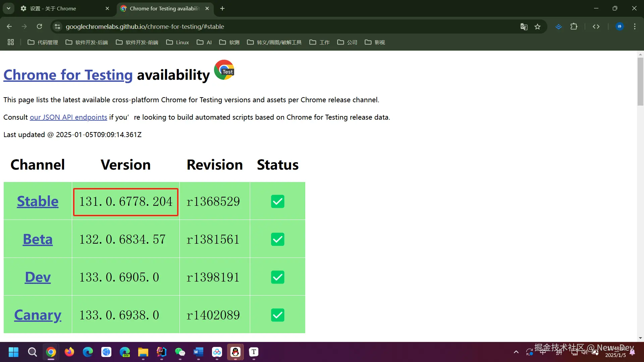Open the code brackets extension icon
The width and height of the screenshot is (644, 362).
[596, 26]
